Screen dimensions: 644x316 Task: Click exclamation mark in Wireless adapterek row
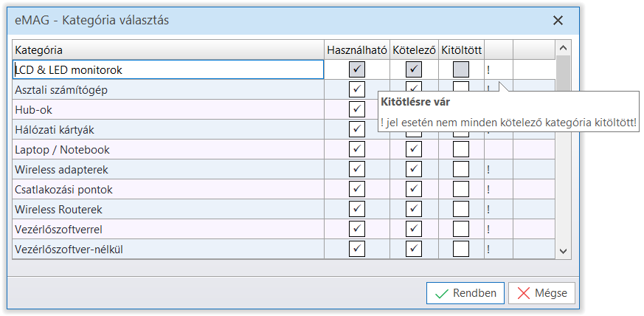pyautogui.click(x=488, y=170)
